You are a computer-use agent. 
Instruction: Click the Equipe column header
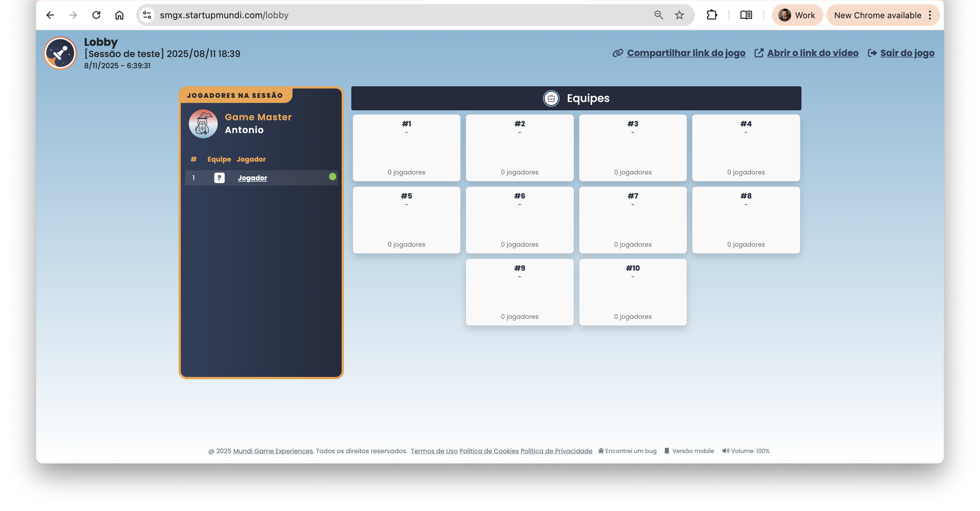point(219,160)
